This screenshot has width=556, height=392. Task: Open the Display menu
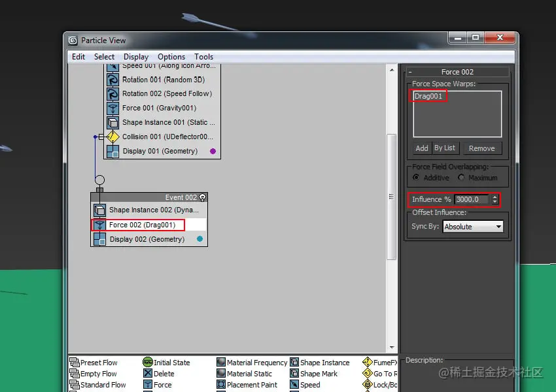pos(136,57)
